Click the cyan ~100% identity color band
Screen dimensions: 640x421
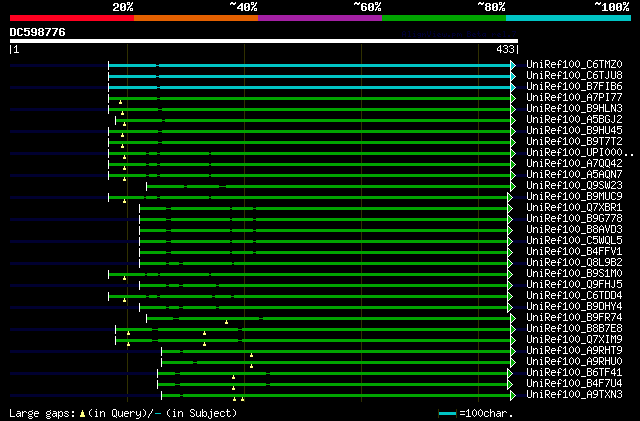coord(568,18)
